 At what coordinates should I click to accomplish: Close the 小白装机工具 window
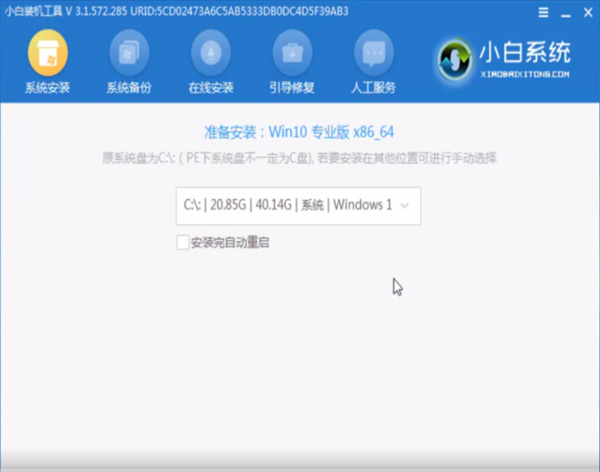click(x=588, y=13)
